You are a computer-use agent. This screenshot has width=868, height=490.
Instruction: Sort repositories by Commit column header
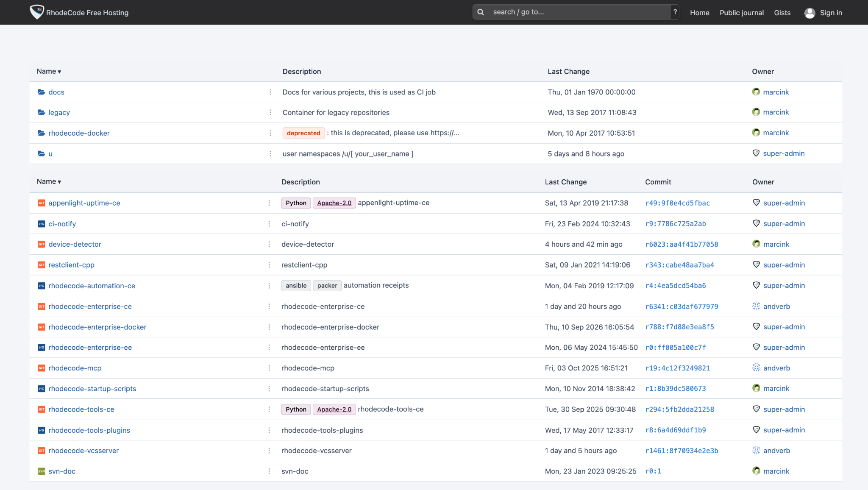click(x=658, y=182)
